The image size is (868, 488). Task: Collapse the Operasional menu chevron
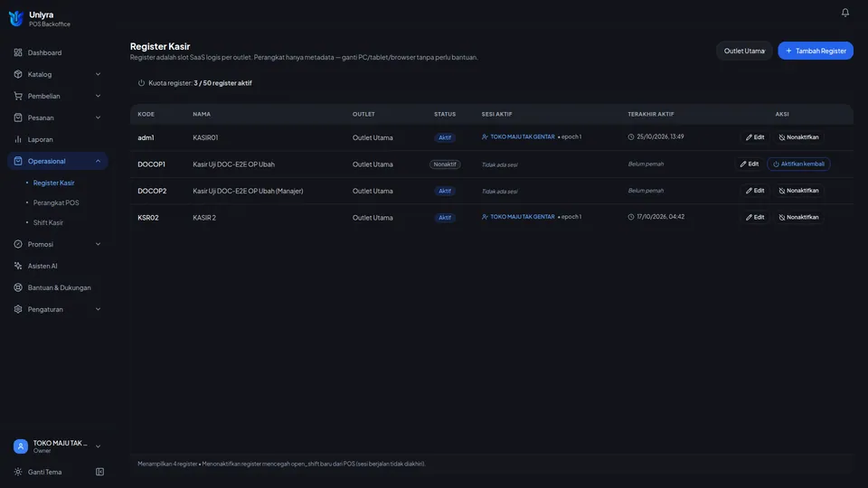(x=98, y=161)
